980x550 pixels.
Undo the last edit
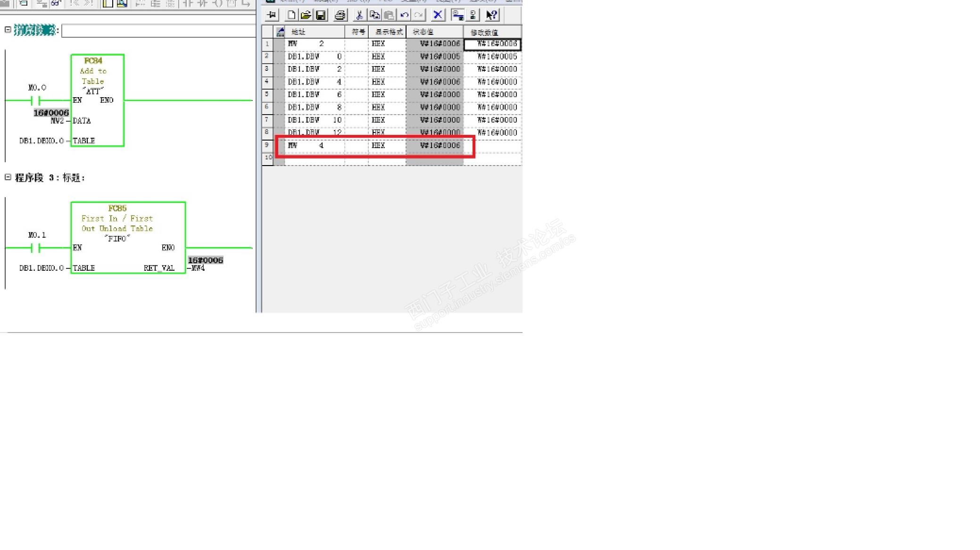[x=404, y=15]
